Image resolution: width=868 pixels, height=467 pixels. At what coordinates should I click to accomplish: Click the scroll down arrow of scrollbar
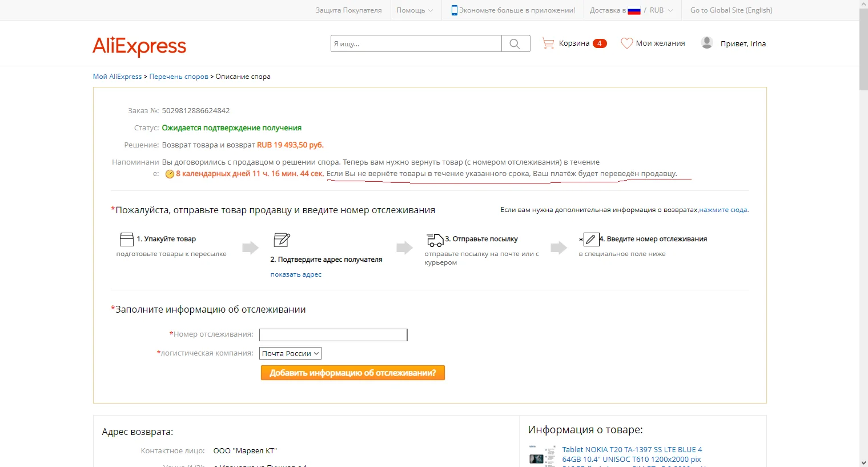click(x=863, y=462)
